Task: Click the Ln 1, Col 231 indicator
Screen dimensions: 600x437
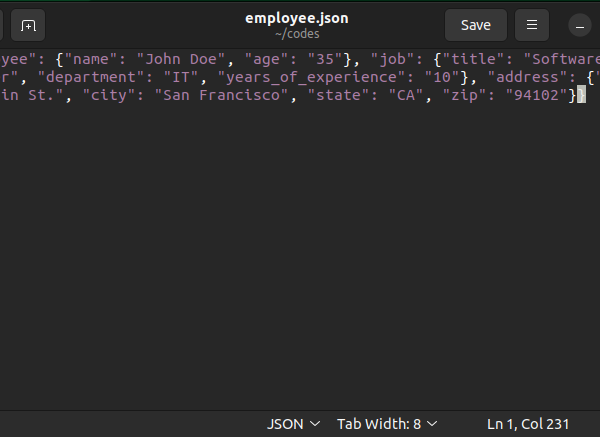Action: coord(528,424)
